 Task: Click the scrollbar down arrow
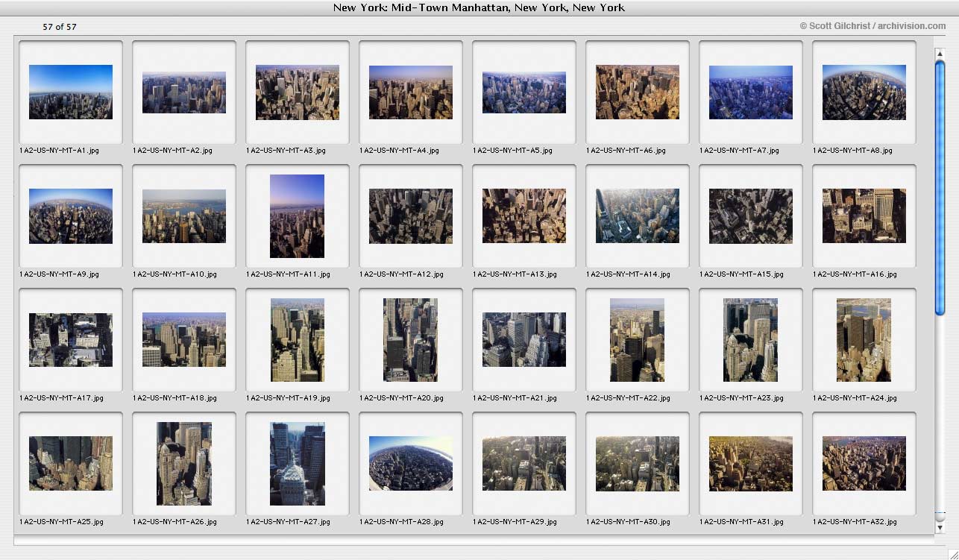coord(940,527)
